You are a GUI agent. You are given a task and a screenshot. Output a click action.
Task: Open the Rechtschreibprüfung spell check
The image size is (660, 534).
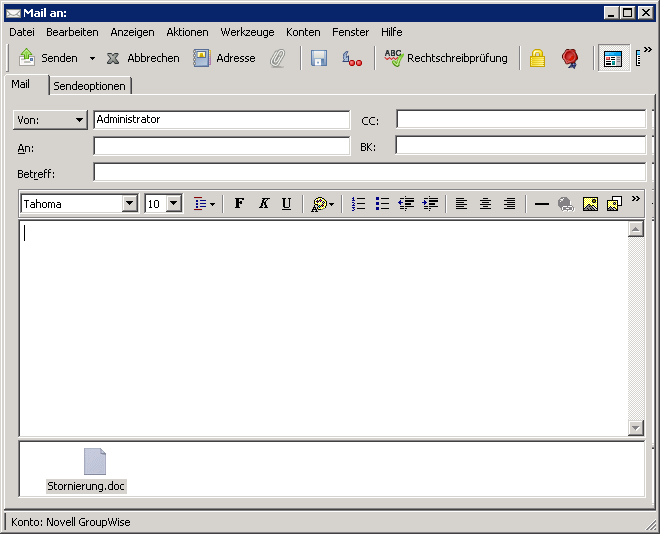tap(446, 58)
